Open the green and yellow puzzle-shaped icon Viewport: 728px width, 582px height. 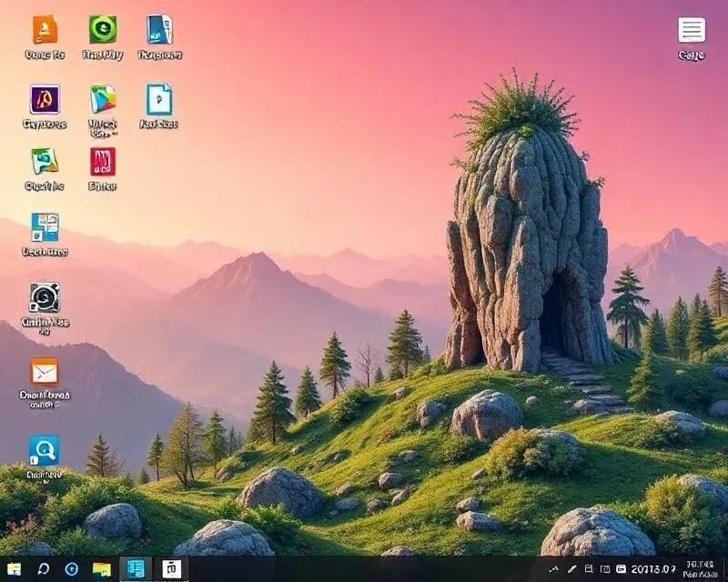click(45, 161)
